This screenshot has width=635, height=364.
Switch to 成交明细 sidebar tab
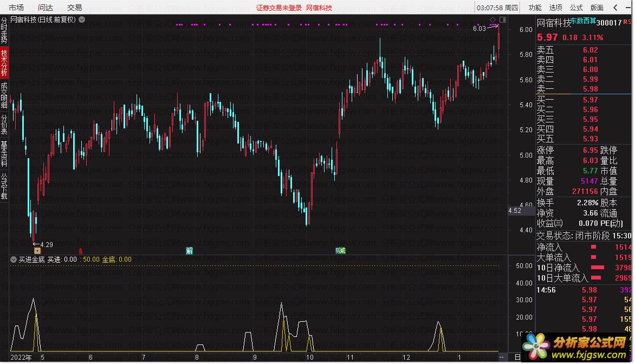[x=4, y=95]
